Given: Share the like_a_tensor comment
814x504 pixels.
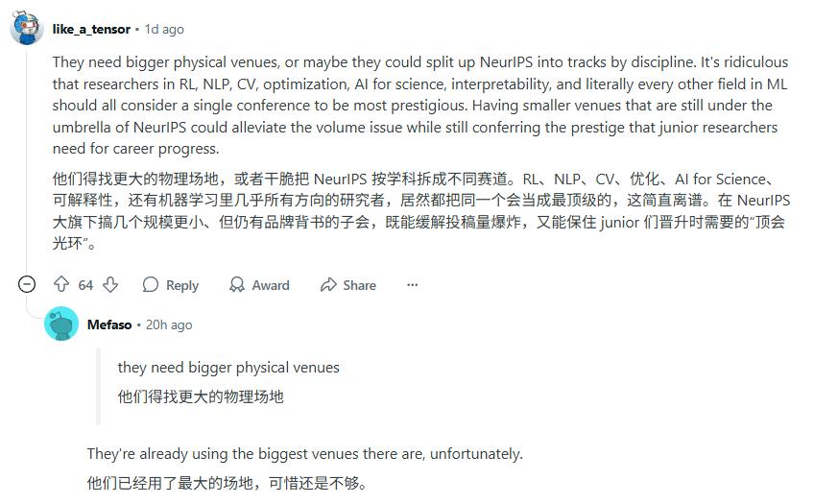Looking at the screenshot, I should point(348,285).
